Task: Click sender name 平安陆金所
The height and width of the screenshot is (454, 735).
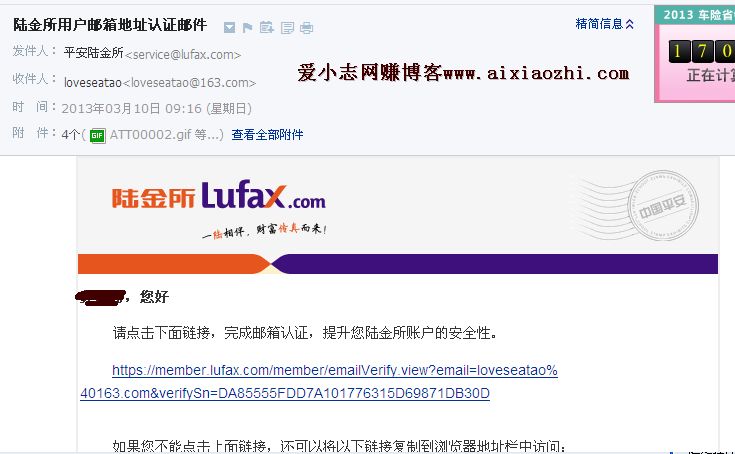Action: [94, 52]
